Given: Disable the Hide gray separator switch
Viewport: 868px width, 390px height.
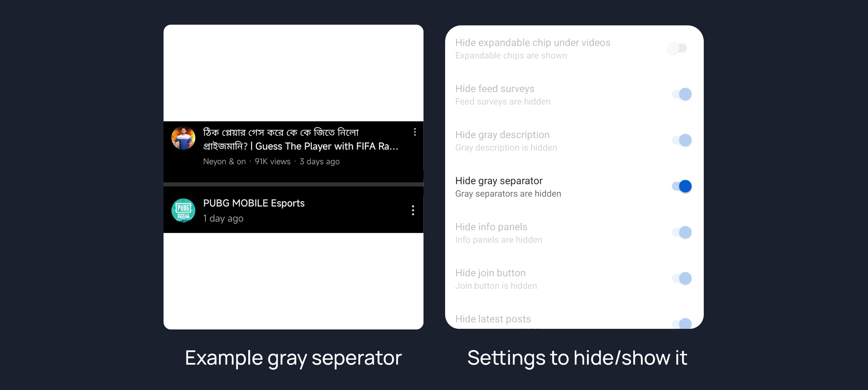Looking at the screenshot, I should pyautogui.click(x=682, y=186).
